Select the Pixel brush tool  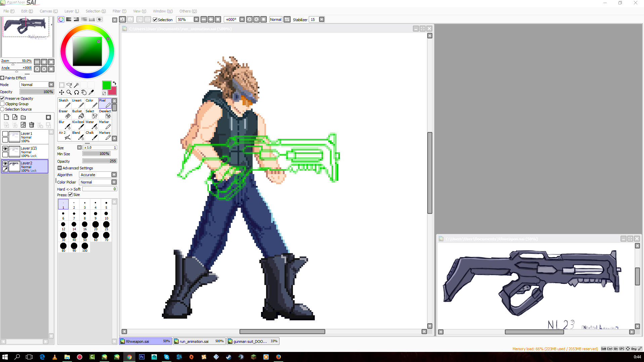tap(105, 103)
